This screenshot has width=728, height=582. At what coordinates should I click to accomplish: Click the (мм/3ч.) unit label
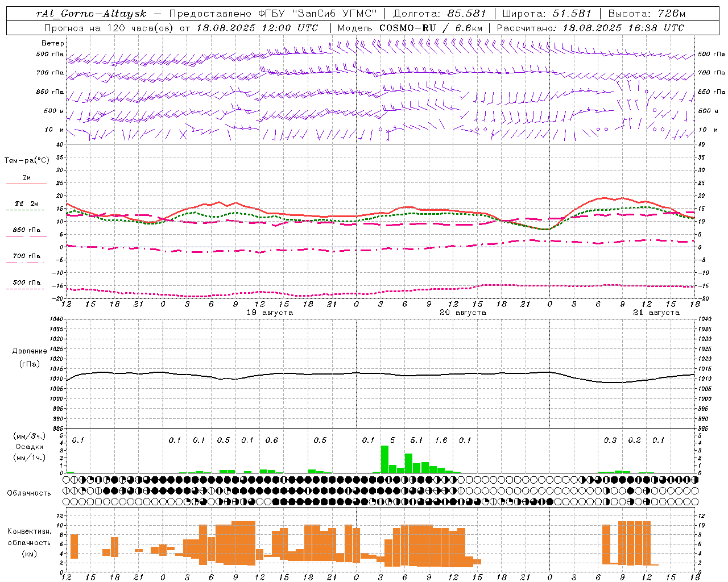pos(30,436)
